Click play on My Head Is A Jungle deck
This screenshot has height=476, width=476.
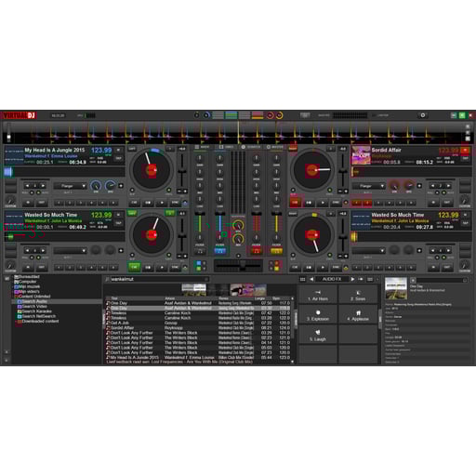[x=162, y=203]
